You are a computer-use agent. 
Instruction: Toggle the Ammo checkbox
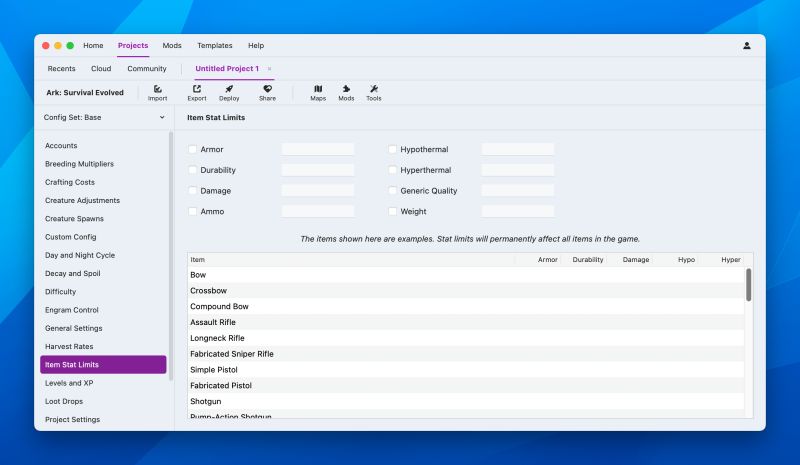192,211
